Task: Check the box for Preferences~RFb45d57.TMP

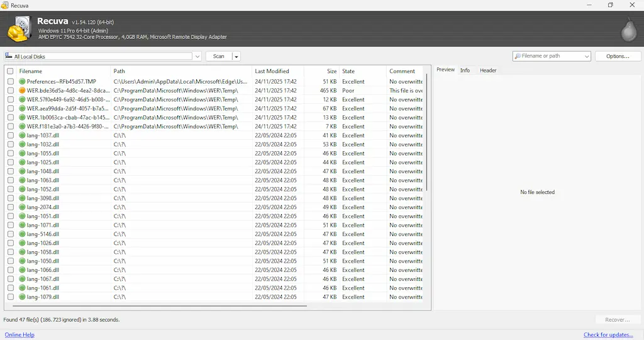Action: click(11, 81)
